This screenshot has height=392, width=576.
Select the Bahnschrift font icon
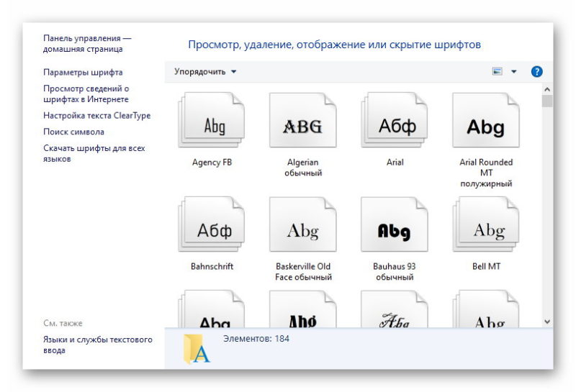click(x=212, y=224)
